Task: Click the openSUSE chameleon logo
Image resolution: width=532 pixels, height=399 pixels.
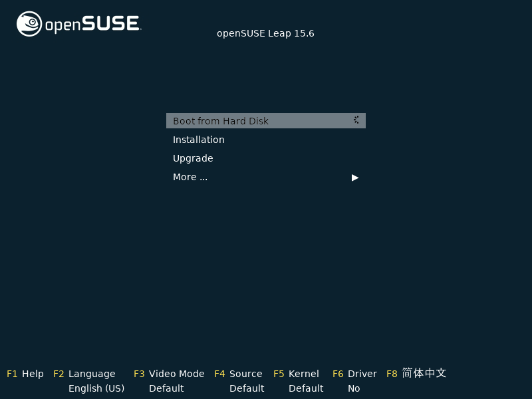Action: click(29, 24)
